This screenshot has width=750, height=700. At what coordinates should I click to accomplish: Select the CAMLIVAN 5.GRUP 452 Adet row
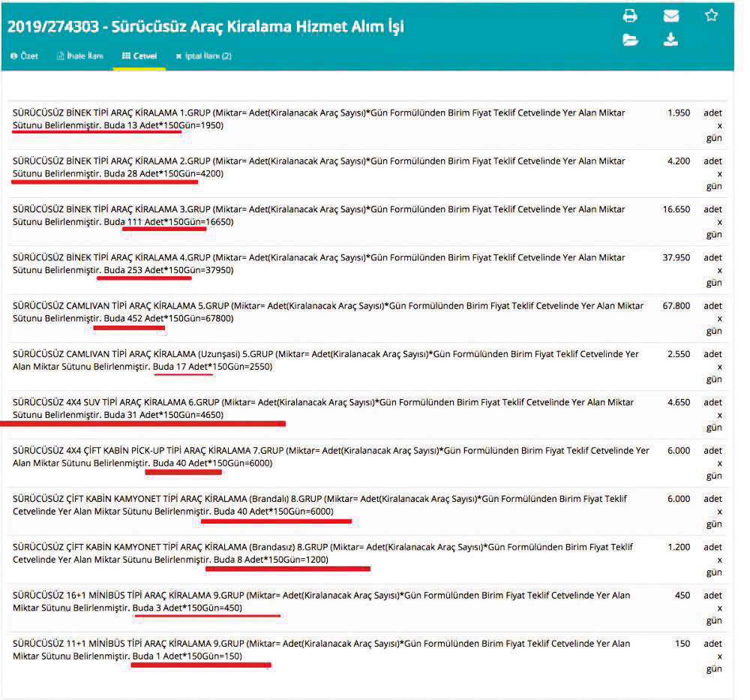(x=328, y=312)
